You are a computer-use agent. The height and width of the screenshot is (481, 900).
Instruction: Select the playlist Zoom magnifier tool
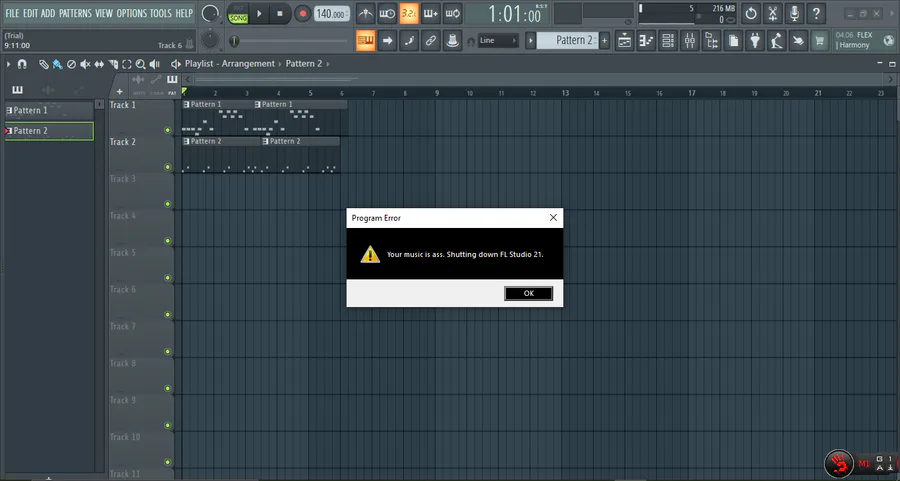(141, 64)
